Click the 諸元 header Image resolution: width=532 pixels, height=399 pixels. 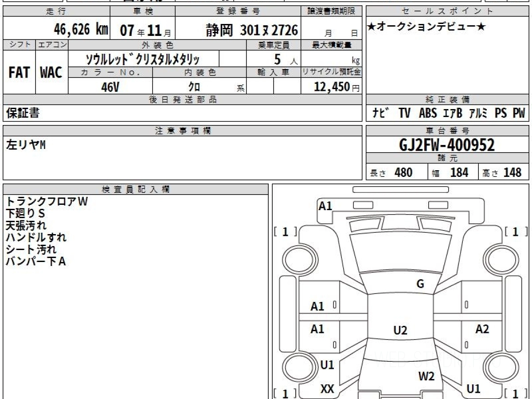(447, 158)
